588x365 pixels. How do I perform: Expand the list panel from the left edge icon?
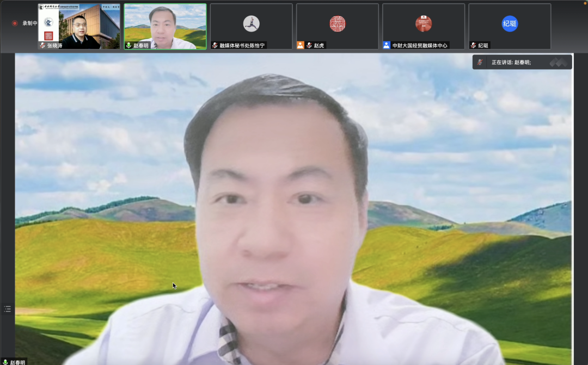[7, 309]
